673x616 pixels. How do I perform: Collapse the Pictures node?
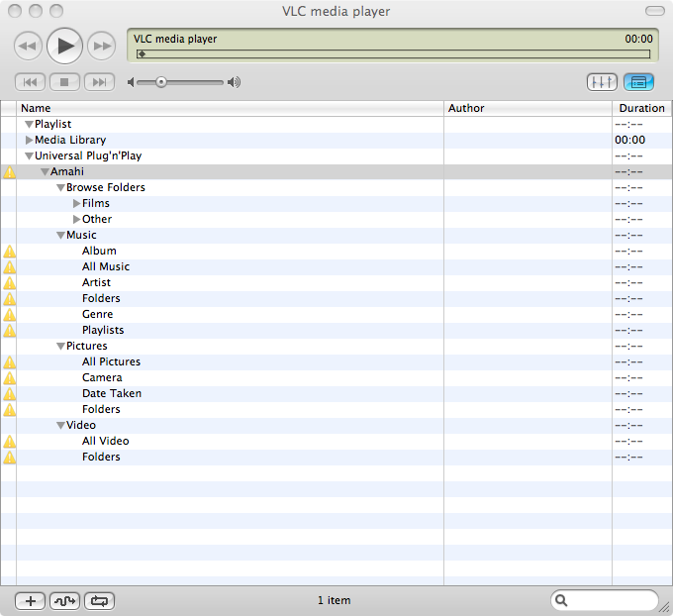pyautogui.click(x=60, y=347)
